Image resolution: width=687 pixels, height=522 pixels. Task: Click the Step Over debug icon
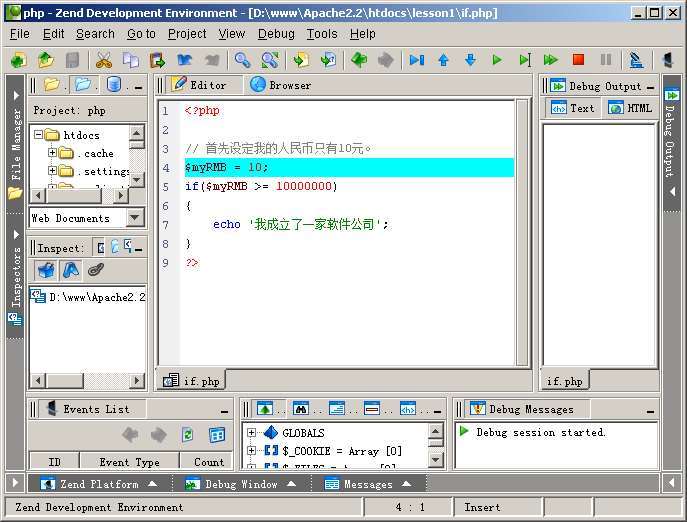point(417,60)
